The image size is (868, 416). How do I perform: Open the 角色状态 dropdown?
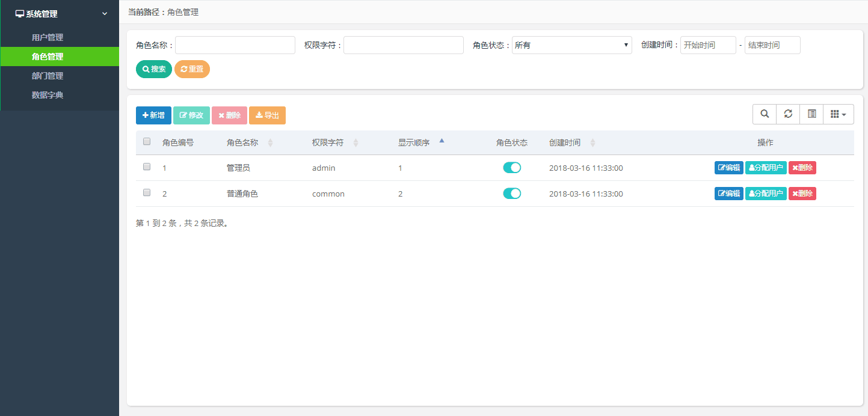(x=571, y=45)
